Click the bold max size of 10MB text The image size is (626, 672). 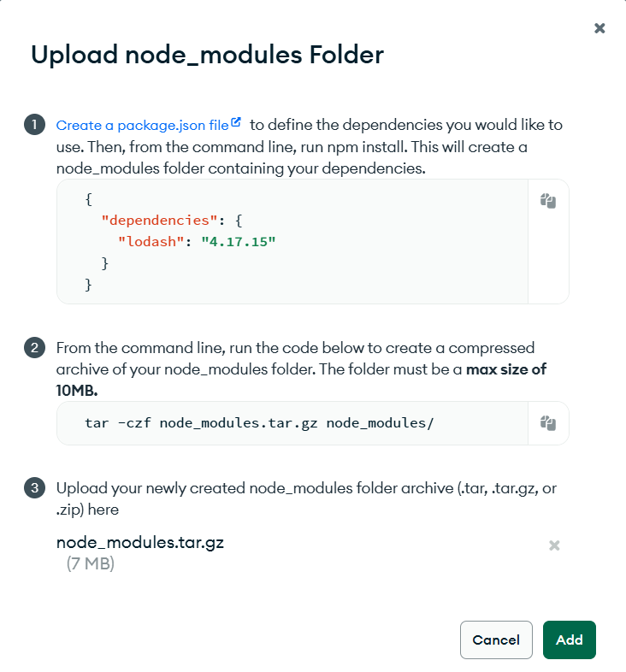point(505,369)
